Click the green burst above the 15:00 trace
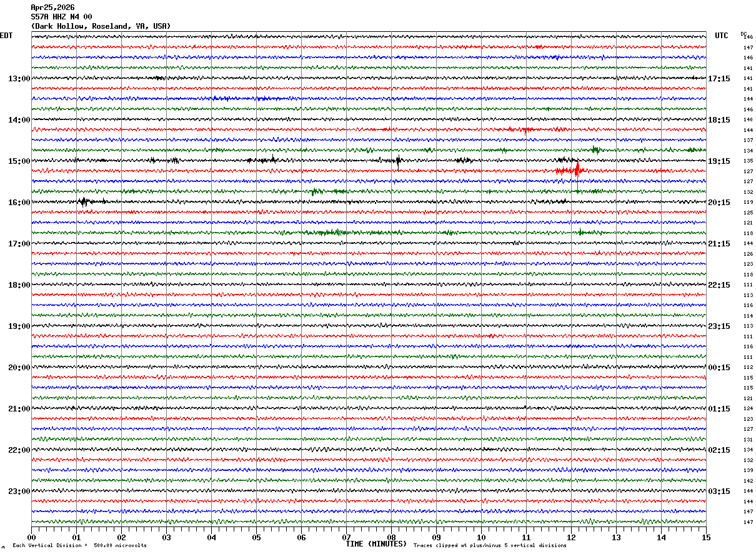 coord(595,149)
